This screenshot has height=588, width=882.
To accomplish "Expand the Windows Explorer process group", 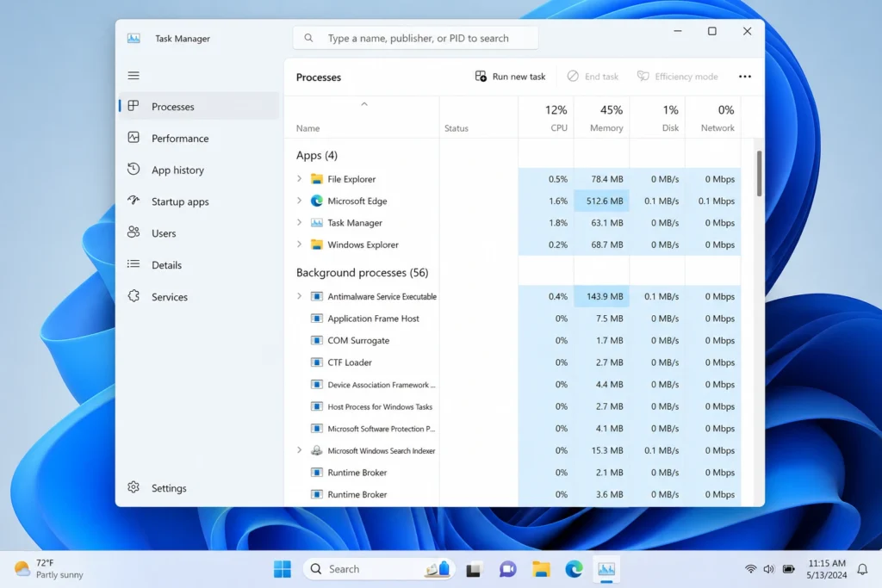I will coord(299,244).
